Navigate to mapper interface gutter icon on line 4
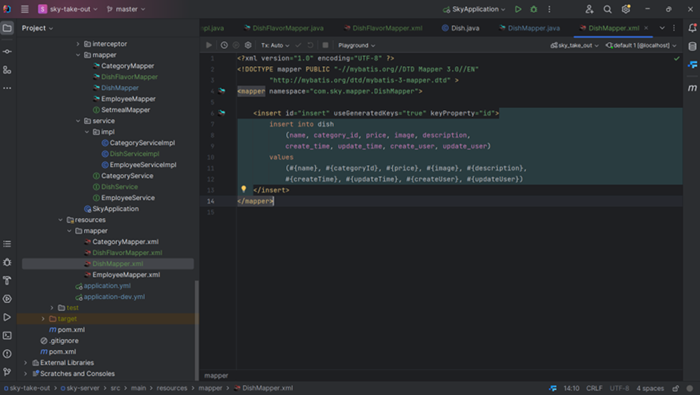This screenshot has width=700, height=395. click(x=222, y=91)
